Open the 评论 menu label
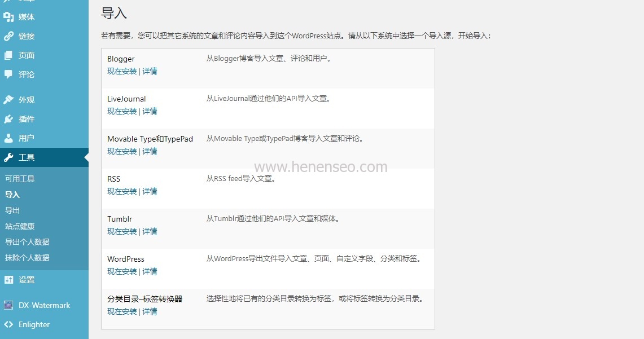 click(27, 74)
